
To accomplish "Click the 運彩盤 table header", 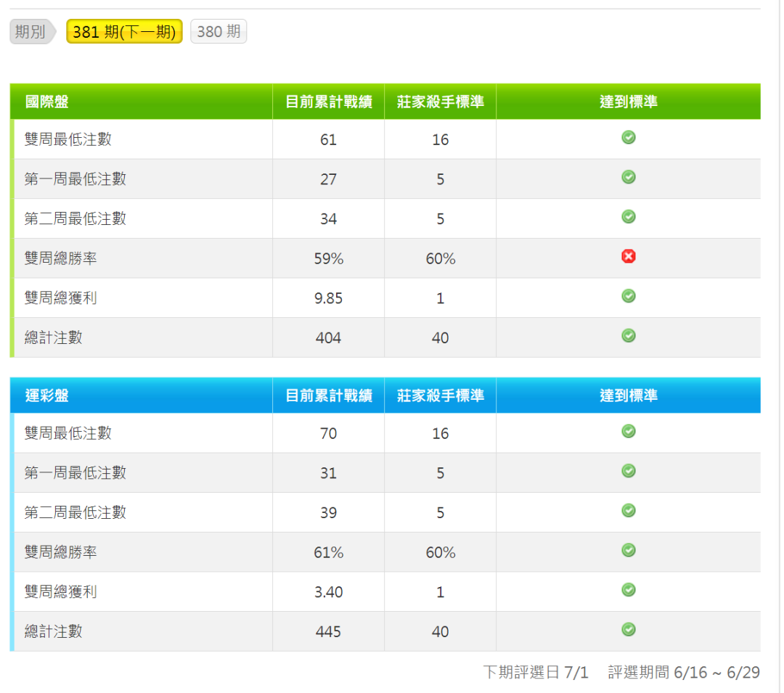I will pos(47,396).
